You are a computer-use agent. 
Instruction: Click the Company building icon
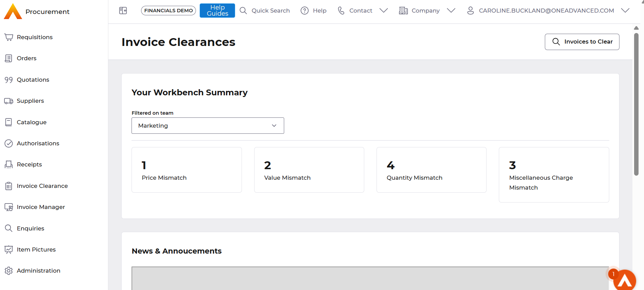click(x=403, y=11)
